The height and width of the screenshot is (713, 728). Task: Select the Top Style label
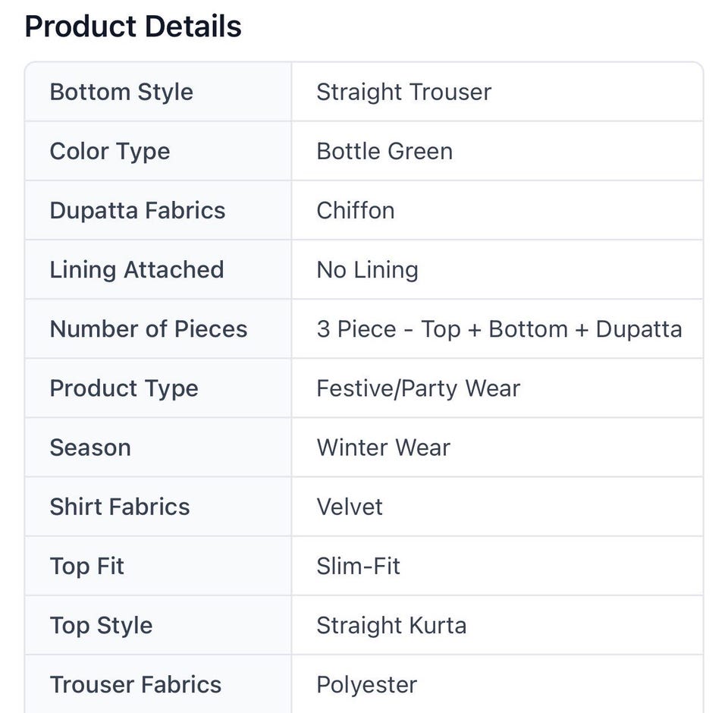point(101,625)
